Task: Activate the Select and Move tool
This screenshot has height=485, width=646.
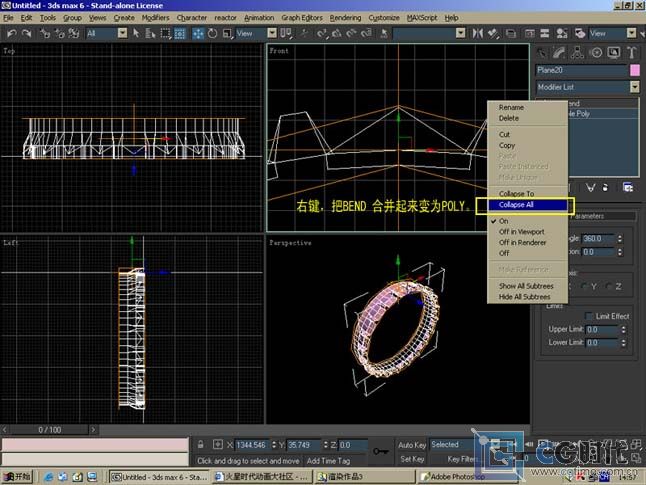Action: point(198,33)
